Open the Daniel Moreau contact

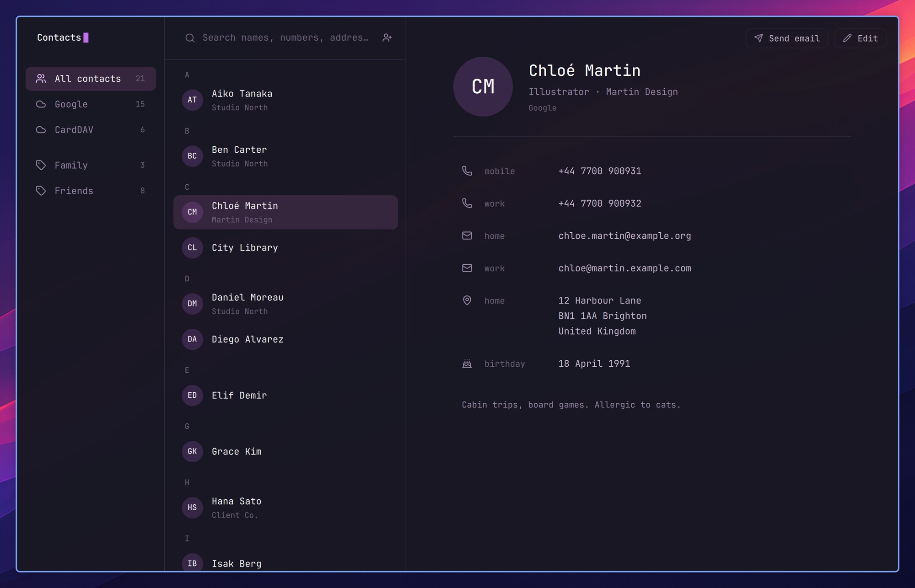285,304
